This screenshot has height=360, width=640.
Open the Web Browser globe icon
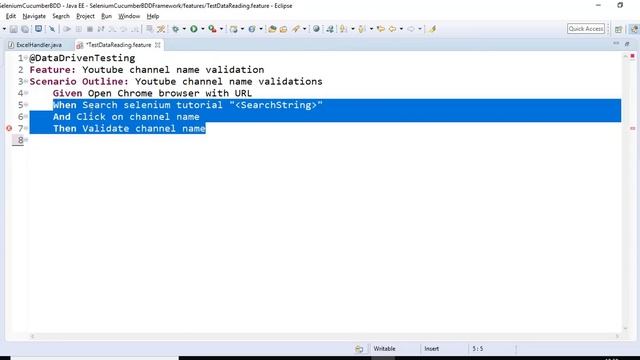pos(316,29)
